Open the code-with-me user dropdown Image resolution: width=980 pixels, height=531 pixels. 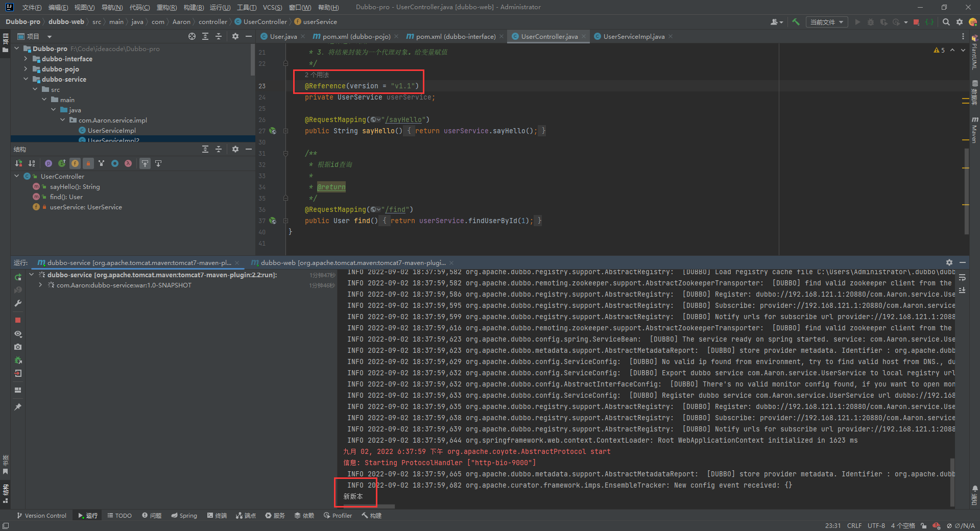(777, 22)
